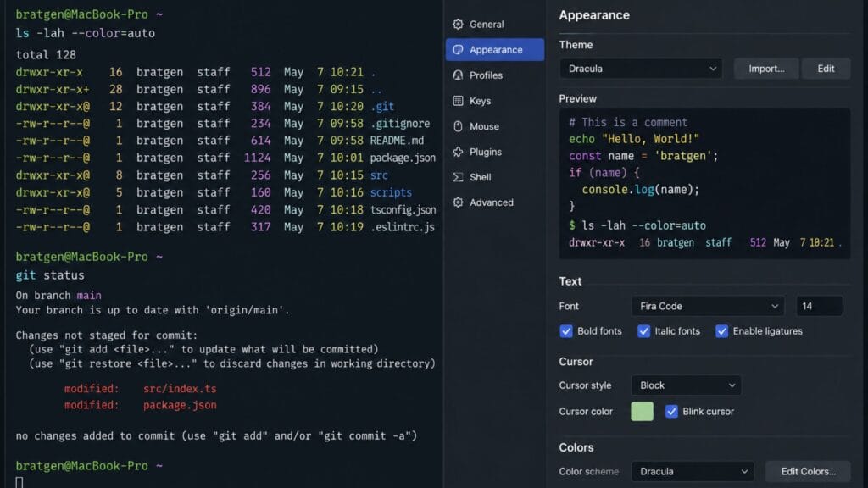The width and height of the screenshot is (868, 488).
Task: Click the red 'src/index.ts' modified path
Action: click(x=180, y=389)
